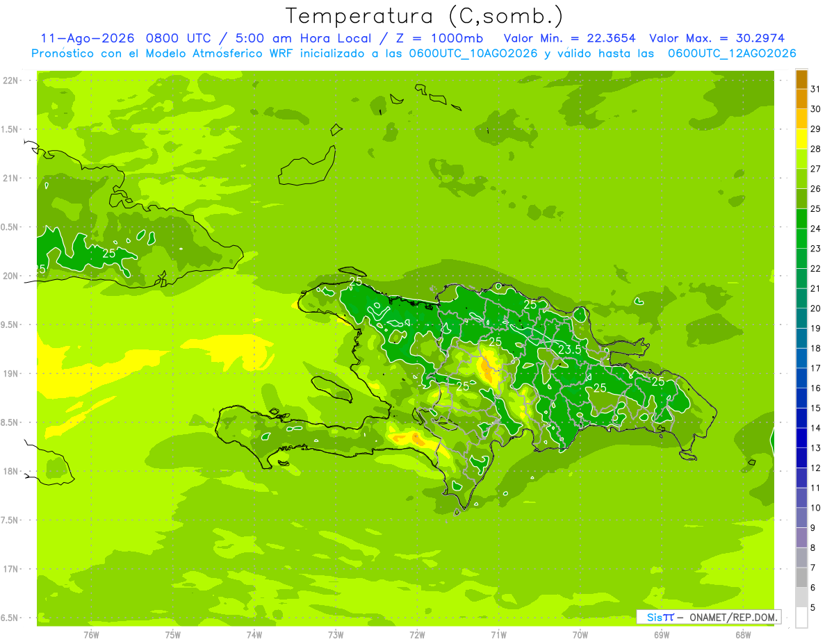834x644 pixels.
Task: Select the legend value "27"
Action: [x=816, y=169]
